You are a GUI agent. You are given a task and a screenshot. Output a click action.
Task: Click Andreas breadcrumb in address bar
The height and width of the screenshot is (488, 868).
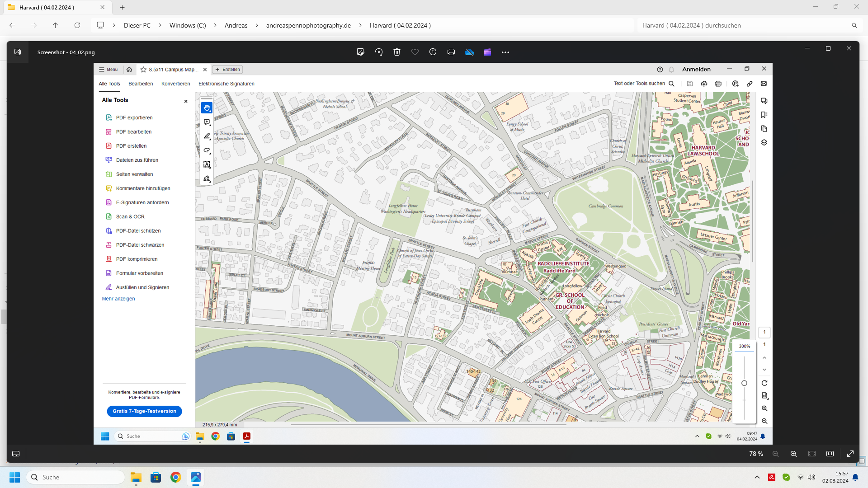(236, 25)
